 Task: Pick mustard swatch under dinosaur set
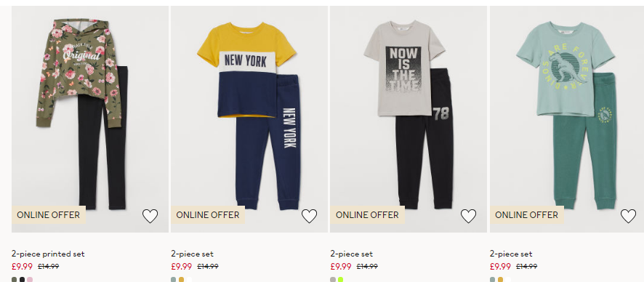click(x=500, y=280)
